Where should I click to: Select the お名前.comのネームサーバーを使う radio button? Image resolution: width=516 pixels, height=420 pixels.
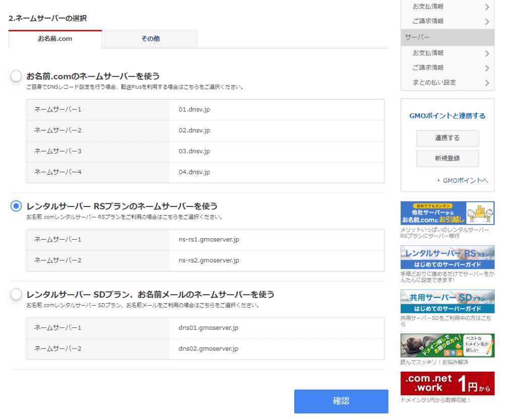pos(16,76)
